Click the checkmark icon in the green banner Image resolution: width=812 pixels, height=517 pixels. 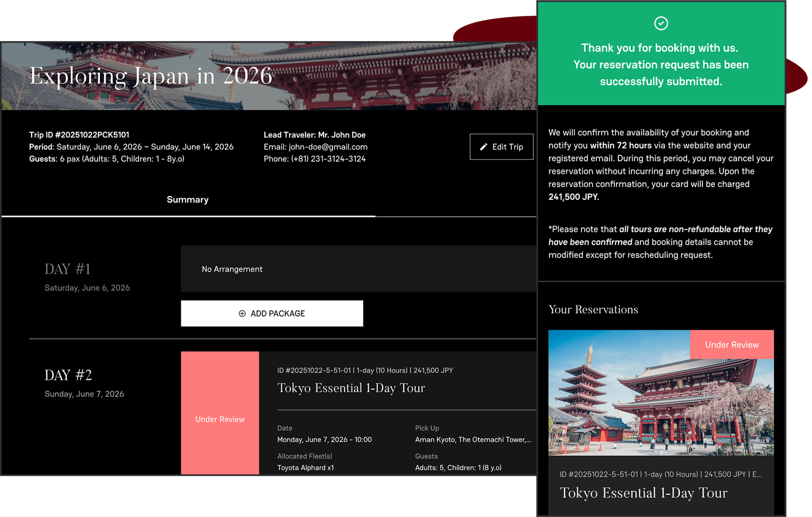pos(661,23)
